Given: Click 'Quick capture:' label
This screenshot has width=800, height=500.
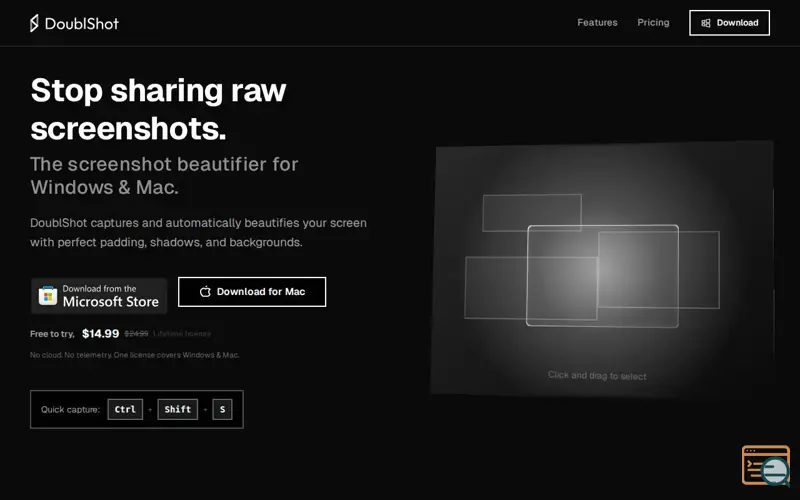Looking at the screenshot, I should tap(70, 409).
